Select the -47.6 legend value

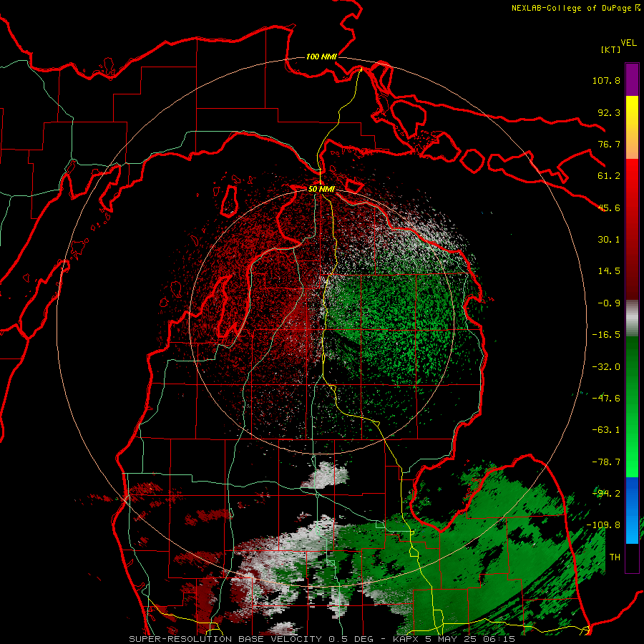[x=606, y=399]
